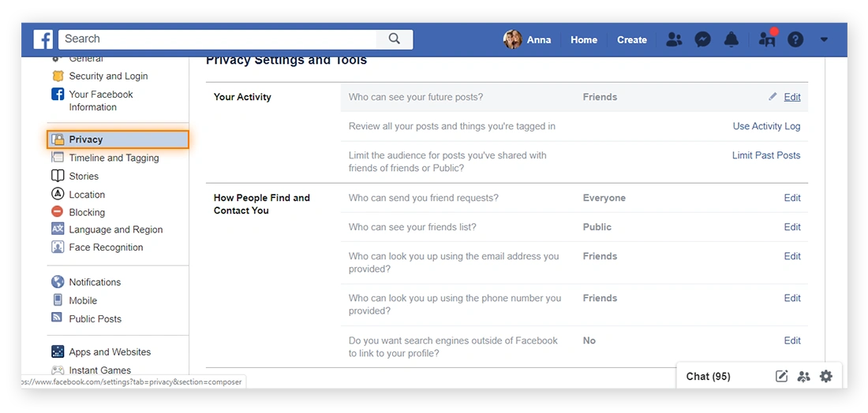
Task: Go to Security and Login settings
Action: 108,76
